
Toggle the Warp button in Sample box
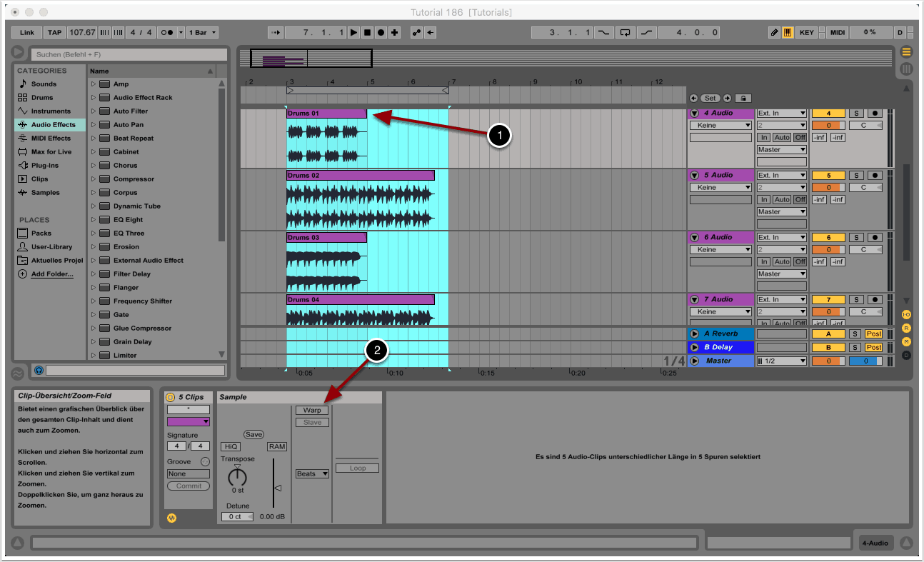point(312,411)
